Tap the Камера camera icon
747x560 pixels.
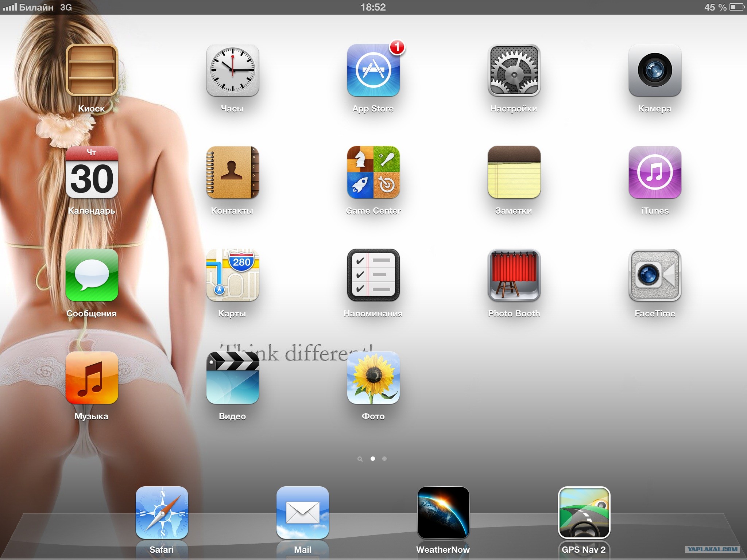655,71
